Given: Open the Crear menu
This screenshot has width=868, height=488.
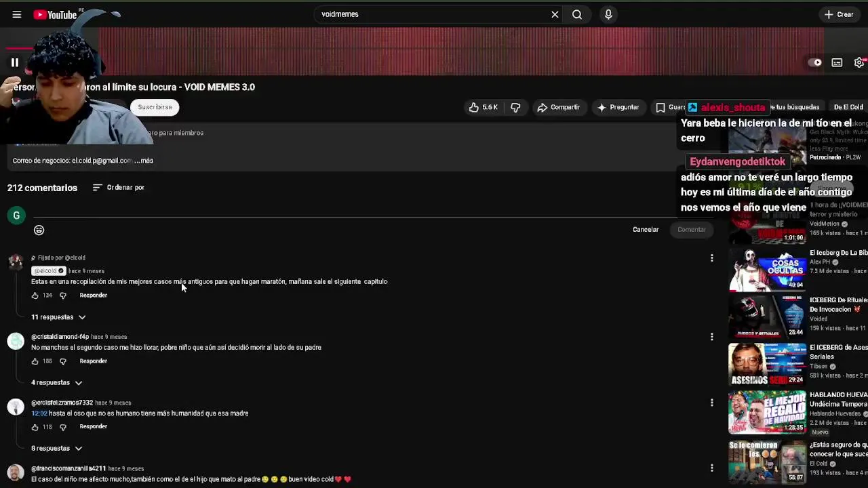Looking at the screenshot, I should coord(839,14).
